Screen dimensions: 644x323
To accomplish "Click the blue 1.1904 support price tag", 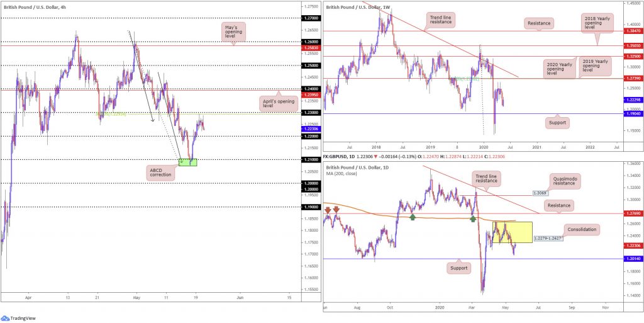I will pos(633,114).
